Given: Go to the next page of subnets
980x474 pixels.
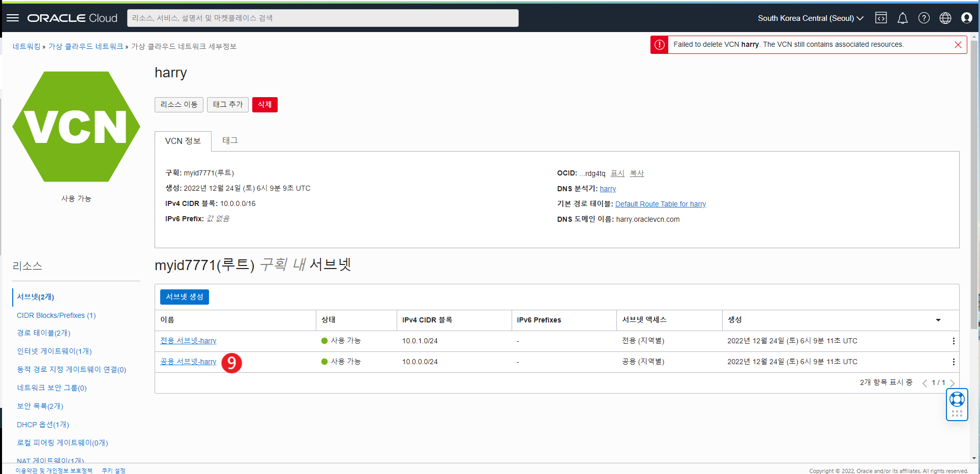Looking at the screenshot, I should (x=952, y=382).
